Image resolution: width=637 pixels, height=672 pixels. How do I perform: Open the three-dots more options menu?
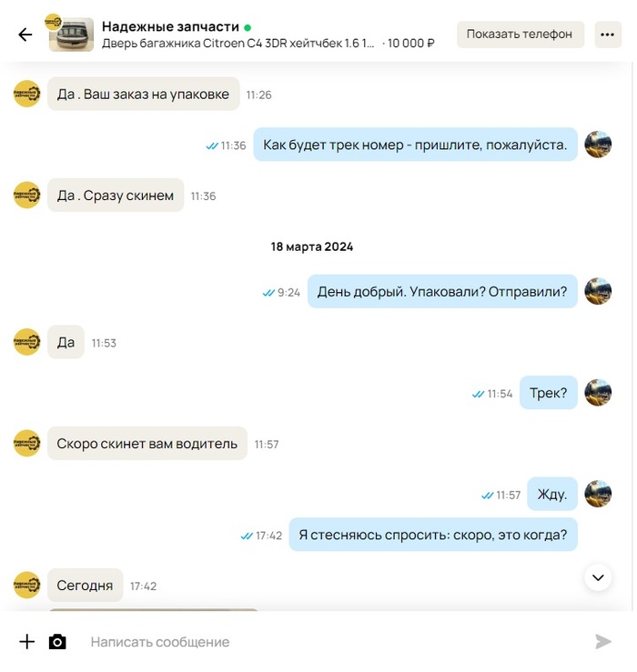point(607,35)
